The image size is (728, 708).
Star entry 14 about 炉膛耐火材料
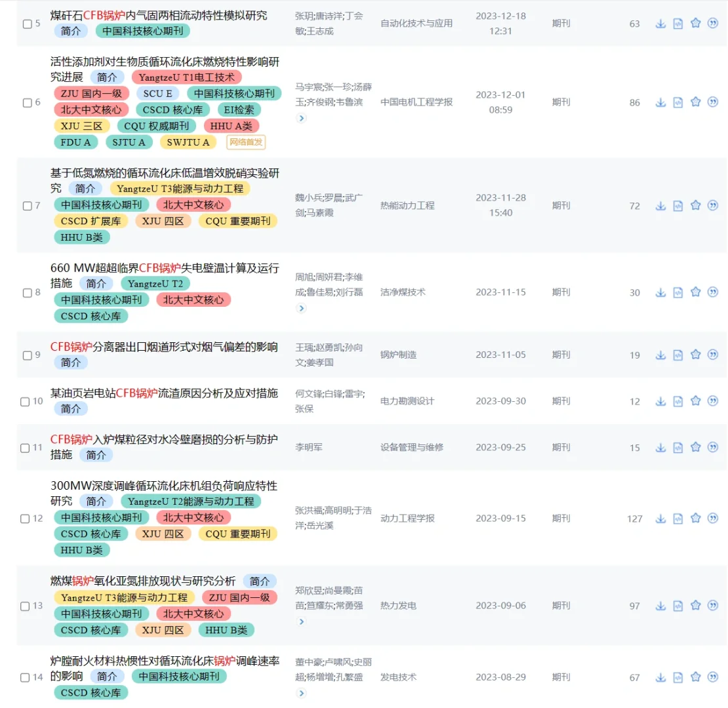tap(695, 677)
